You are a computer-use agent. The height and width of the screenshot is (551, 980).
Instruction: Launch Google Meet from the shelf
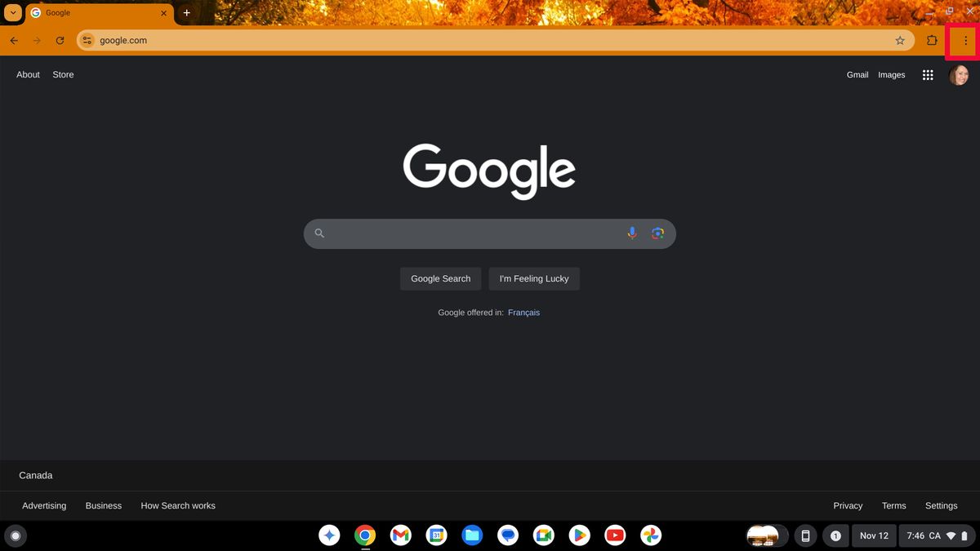[x=544, y=535]
